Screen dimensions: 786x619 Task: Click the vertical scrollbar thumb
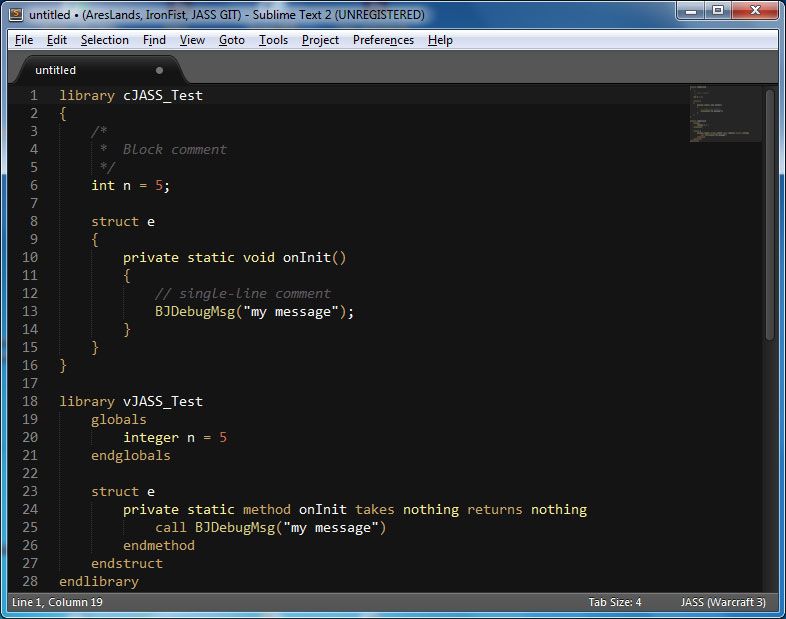click(x=769, y=215)
